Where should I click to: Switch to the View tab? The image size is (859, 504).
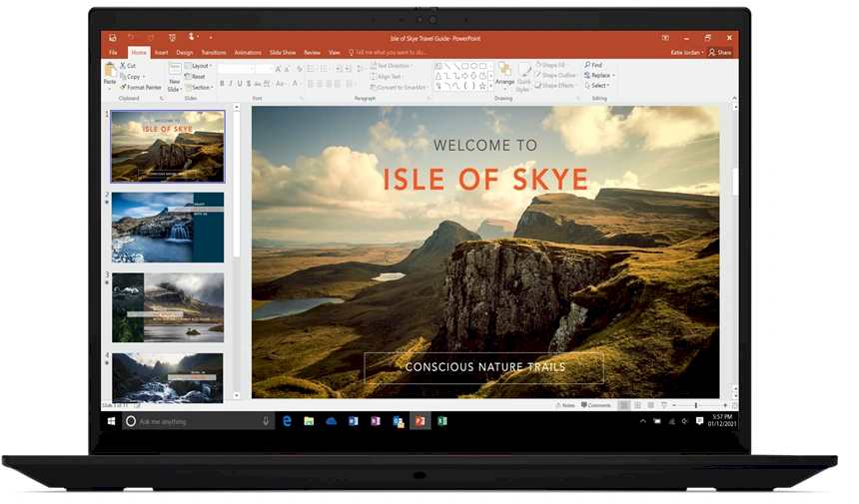(x=335, y=53)
